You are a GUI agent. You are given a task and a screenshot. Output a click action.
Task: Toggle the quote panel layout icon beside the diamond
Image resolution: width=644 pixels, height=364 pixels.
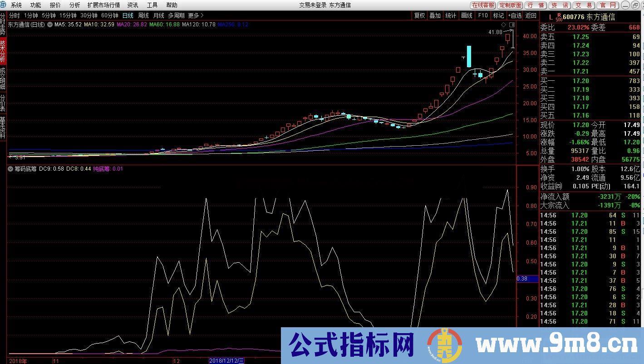pyautogui.click(x=512, y=25)
